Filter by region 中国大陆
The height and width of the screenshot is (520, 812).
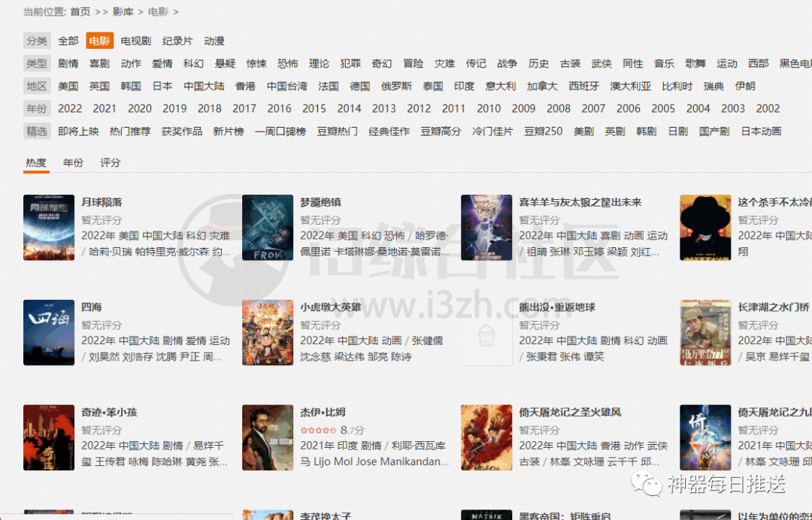pos(204,86)
